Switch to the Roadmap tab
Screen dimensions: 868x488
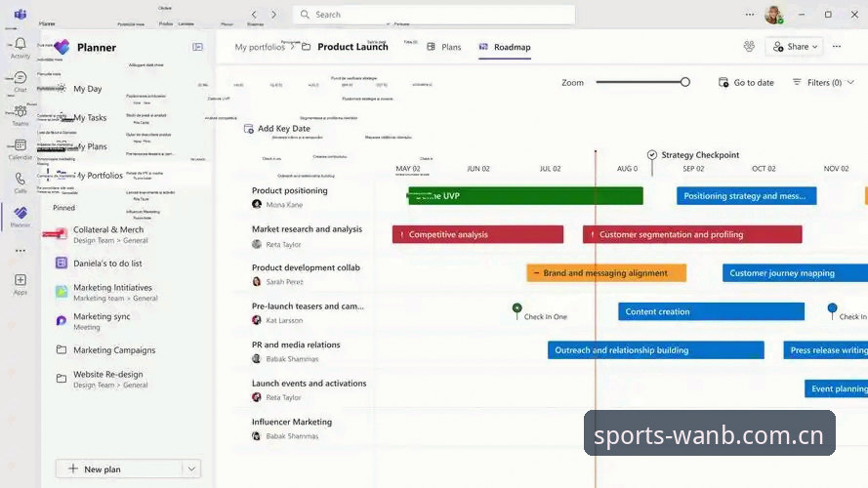pos(505,47)
